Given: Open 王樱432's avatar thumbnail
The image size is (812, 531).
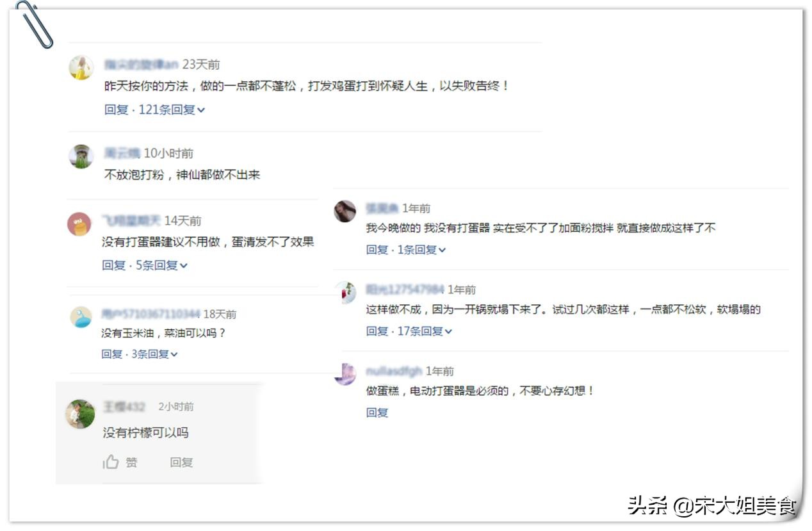Looking at the screenshot, I should [x=79, y=414].
